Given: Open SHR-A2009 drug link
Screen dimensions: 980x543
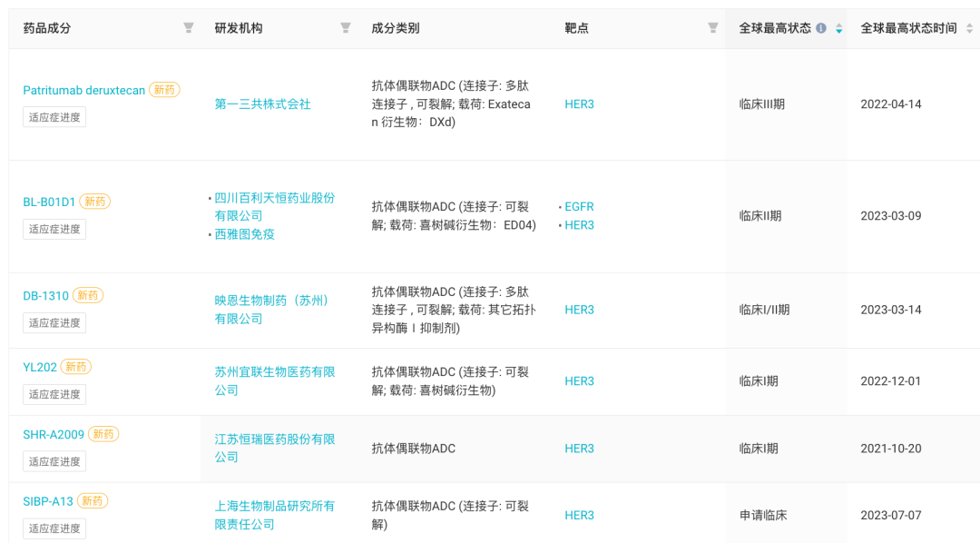Looking at the screenshot, I should pos(54,435).
